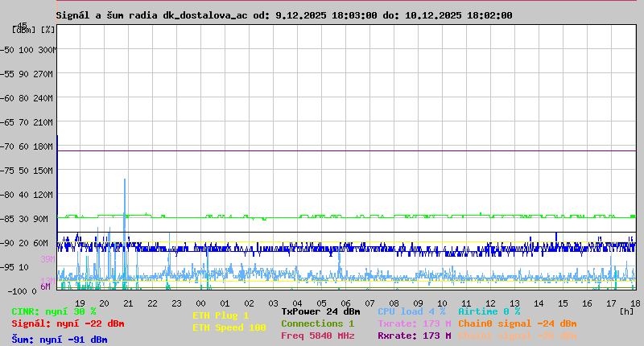
Task: Click the '19' hour tick on the time axis
Action: click(x=80, y=303)
